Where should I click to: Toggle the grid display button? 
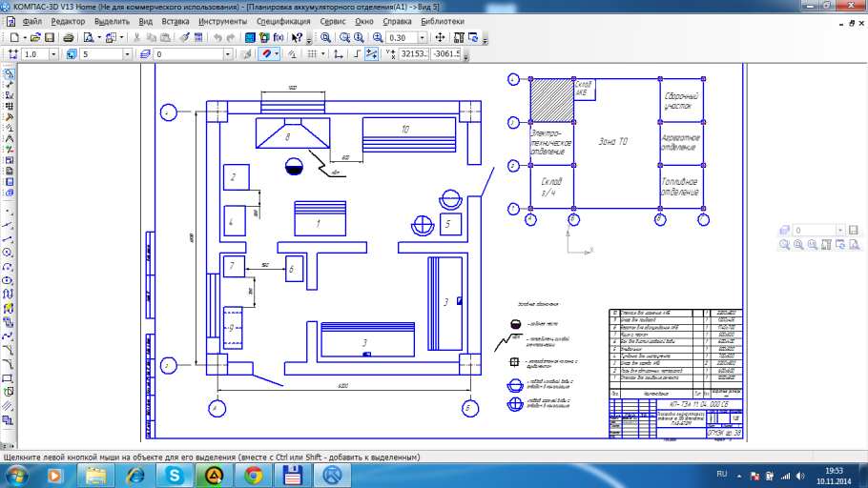(313, 54)
